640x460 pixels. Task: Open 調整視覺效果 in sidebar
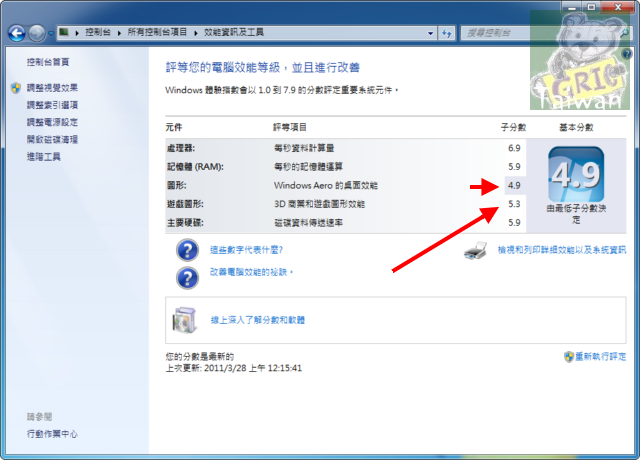tap(52, 88)
